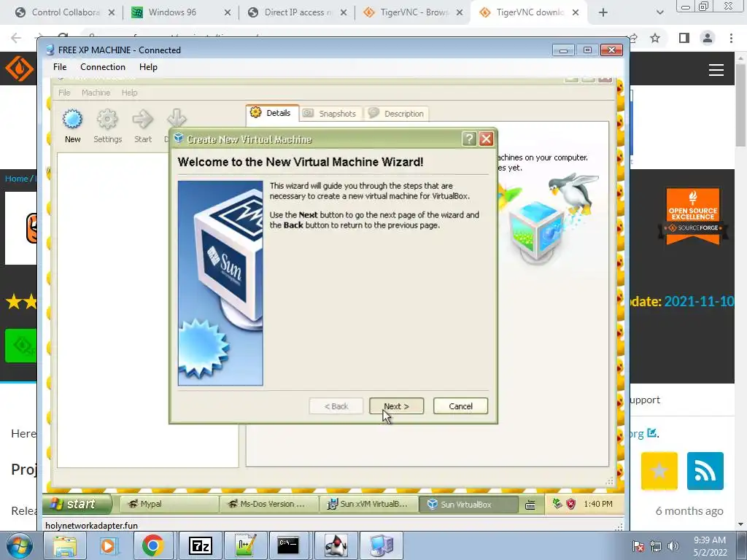Click the external link icon after org
The width and height of the screenshot is (747, 560).
point(651,433)
